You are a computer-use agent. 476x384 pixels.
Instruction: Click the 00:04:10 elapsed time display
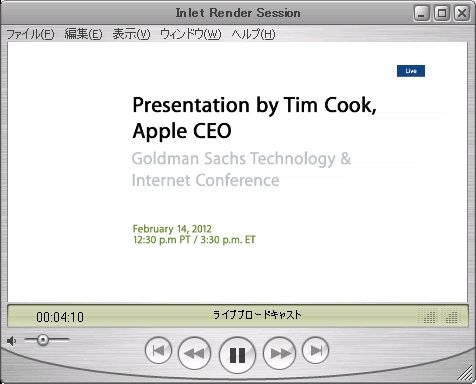[60, 317]
